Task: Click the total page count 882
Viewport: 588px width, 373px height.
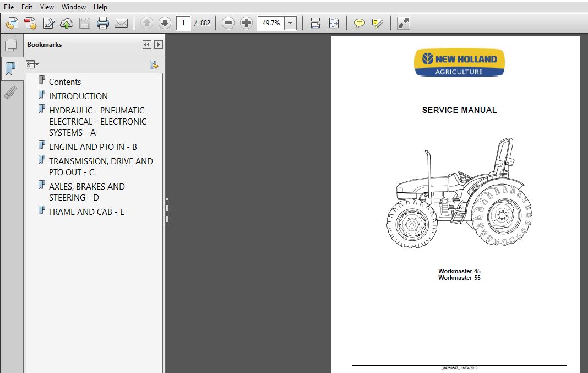Action: (x=205, y=23)
